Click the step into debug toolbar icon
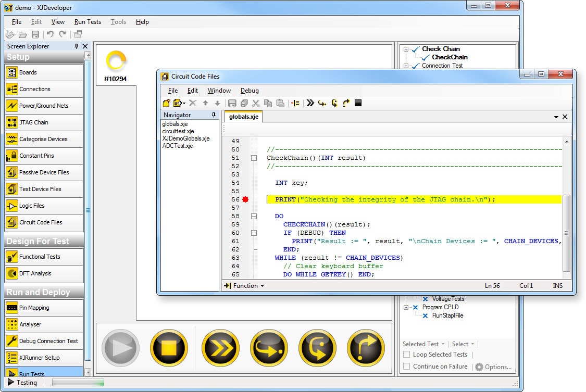The image size is (586, 392). (334, 103)
